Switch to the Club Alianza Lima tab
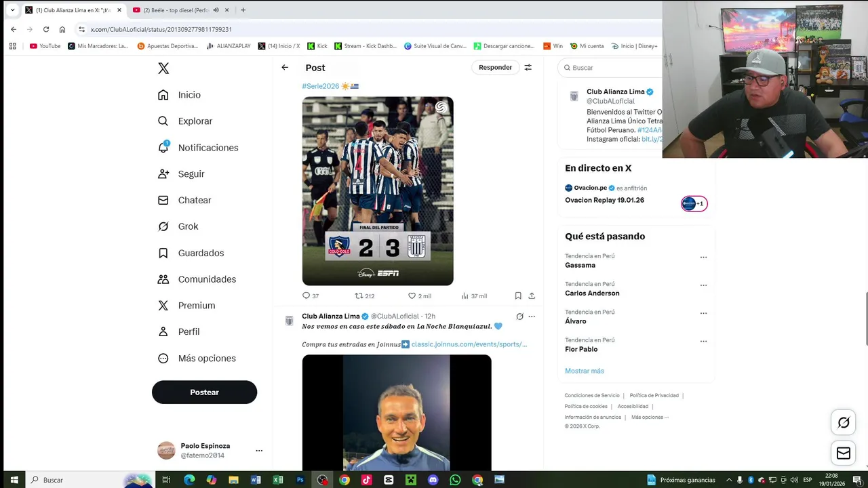This screenshot has width=868, height=488. pos(73,10)
